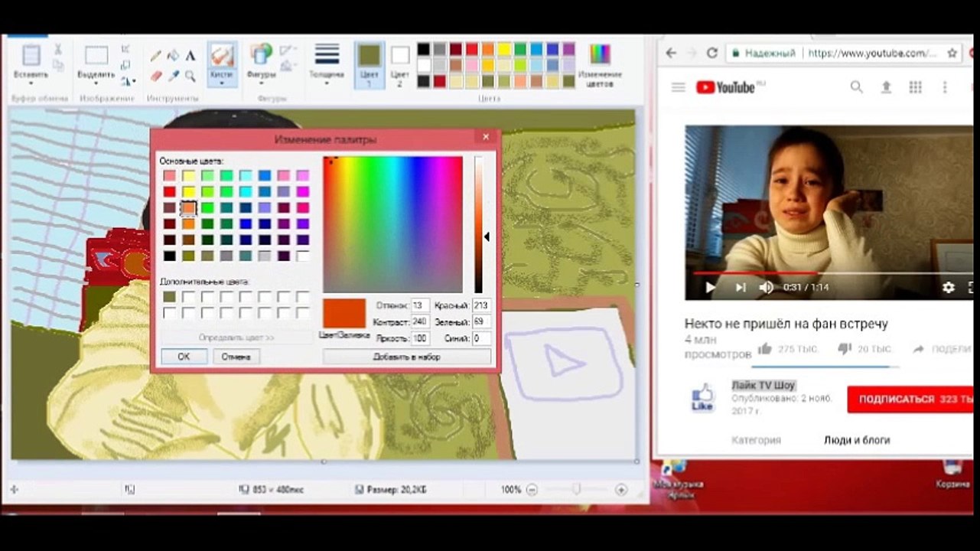
Task: Expand the Выделить selection dropdown arrow
Action: [x=96, y=83]
